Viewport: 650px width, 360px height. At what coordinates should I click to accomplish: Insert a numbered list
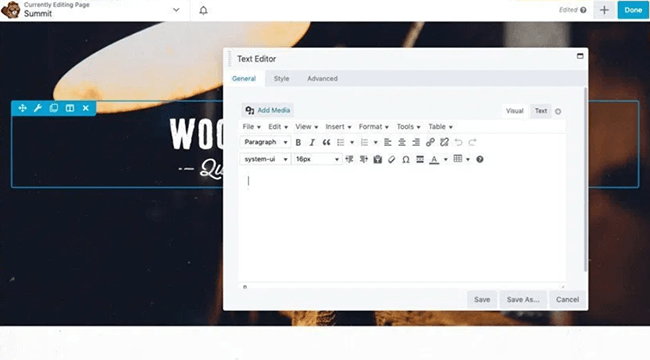coord(364,142)
